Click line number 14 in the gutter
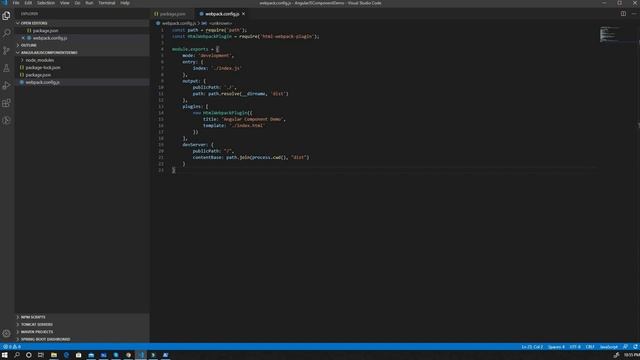Viewport: 640px width, 360px height. tap(161, 113)
